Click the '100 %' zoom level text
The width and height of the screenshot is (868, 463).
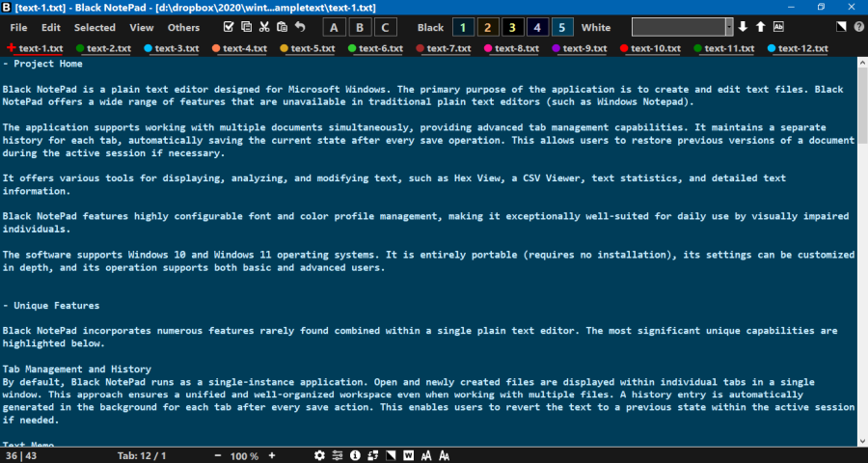pos(244,456)
